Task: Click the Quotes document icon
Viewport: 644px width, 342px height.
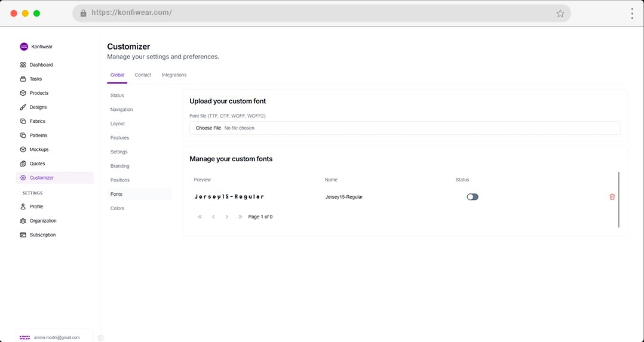Action: 23,164
